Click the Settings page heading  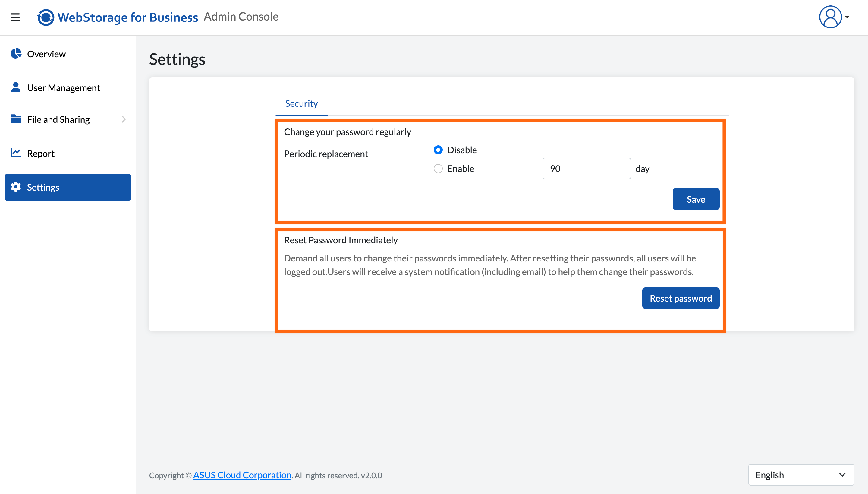point(177,59)
